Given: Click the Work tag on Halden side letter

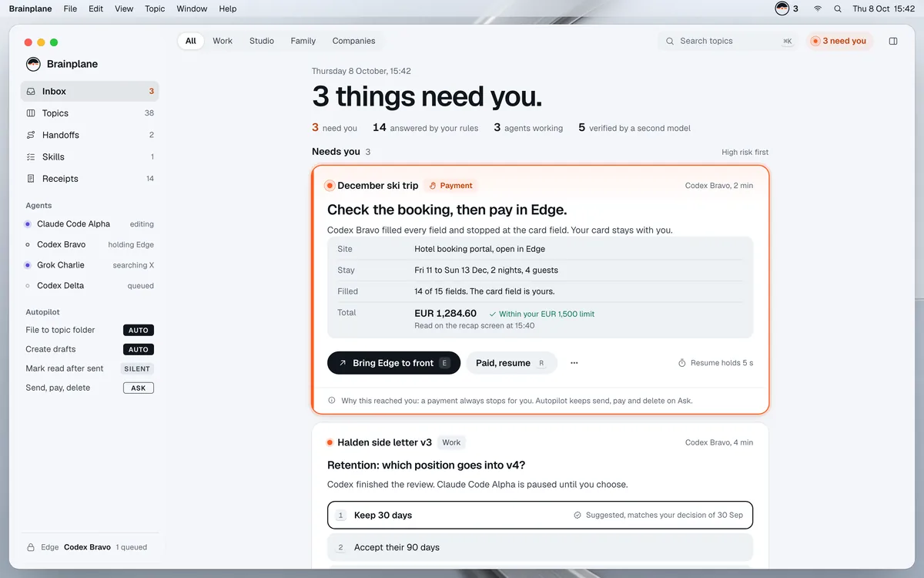Looking at the screenshot, I should (x=451, y=442).
